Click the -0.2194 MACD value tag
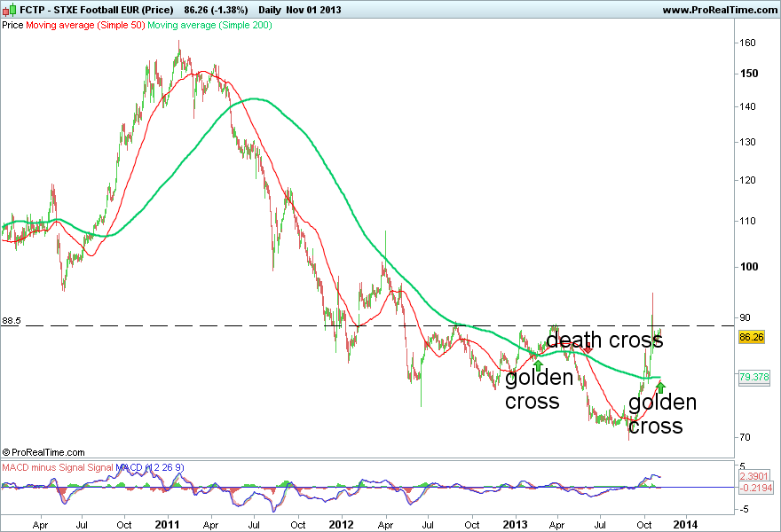This screenshot has height=532, width=781. [756, 488]
